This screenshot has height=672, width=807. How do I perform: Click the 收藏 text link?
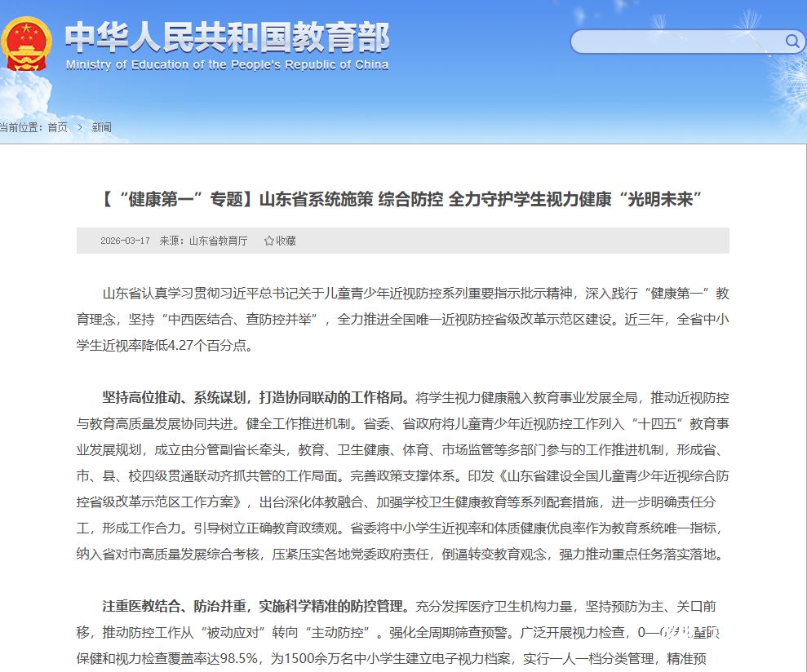tap(286, 241)
